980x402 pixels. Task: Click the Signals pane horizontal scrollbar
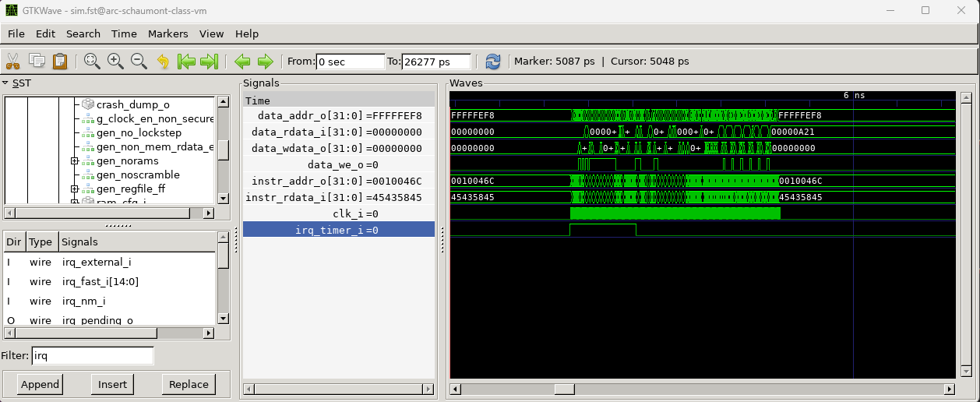tap(339, 390)
